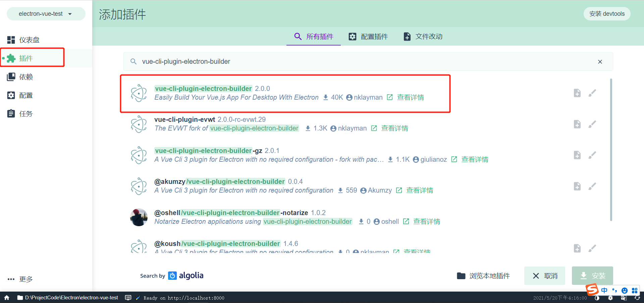Image resolution: width=644 pixels, height=303 pixels.
Task: Click brush icon for vue-cli-plugin-evwt row
Action: click(x=592, y=124)
